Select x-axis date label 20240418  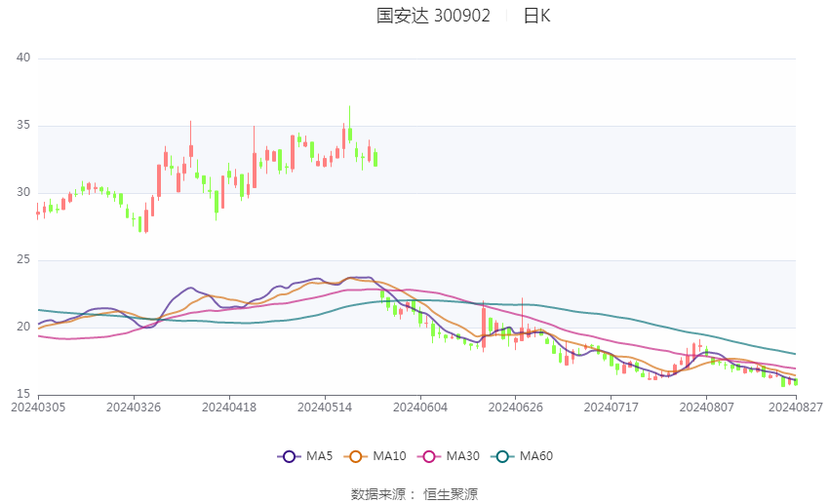point(229,407)
